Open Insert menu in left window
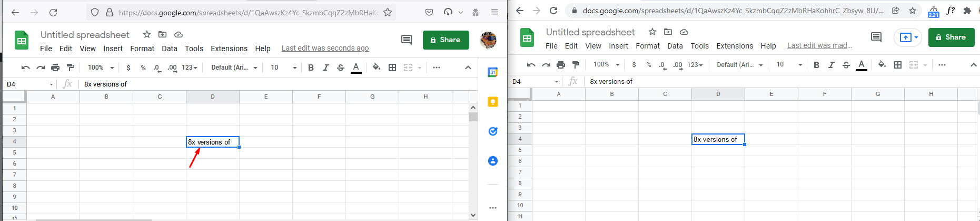Screen dimensions: 980x221 tap(113, 49)
